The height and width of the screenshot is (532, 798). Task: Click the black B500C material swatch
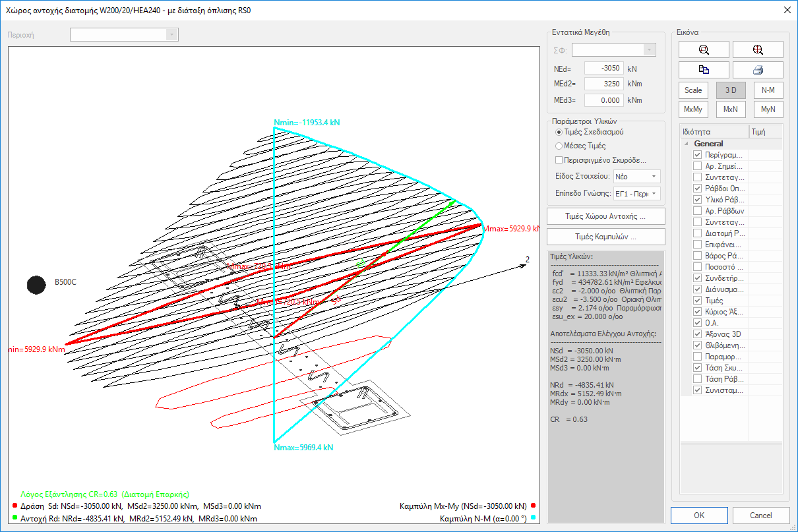click(36, 285)
